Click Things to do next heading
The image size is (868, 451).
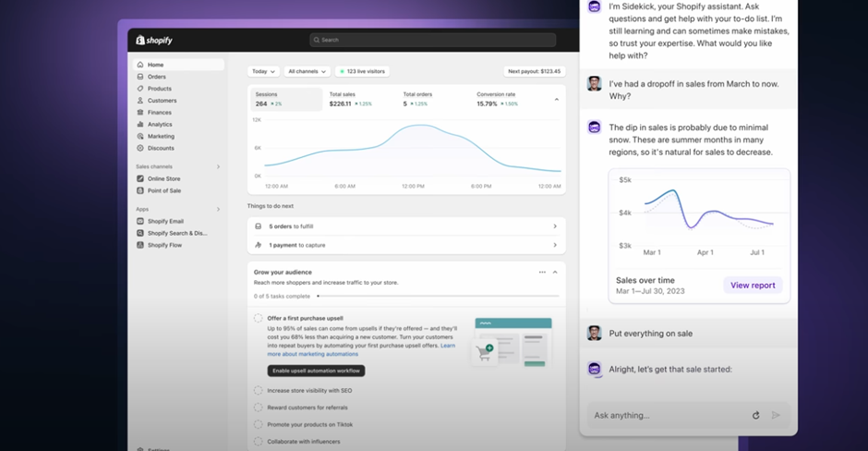271,206
